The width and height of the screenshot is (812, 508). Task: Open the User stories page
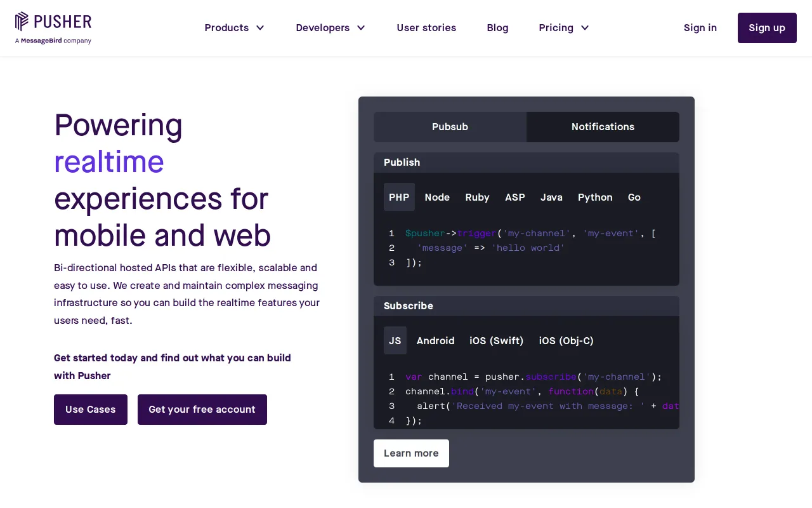pyautogui.click(x=426, y=28)
